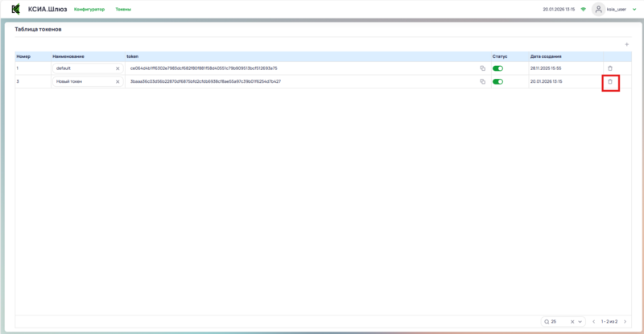Clear the "Новый токен" name field with X
Viewport: 644px width, 334px height.
pos(118,81)
